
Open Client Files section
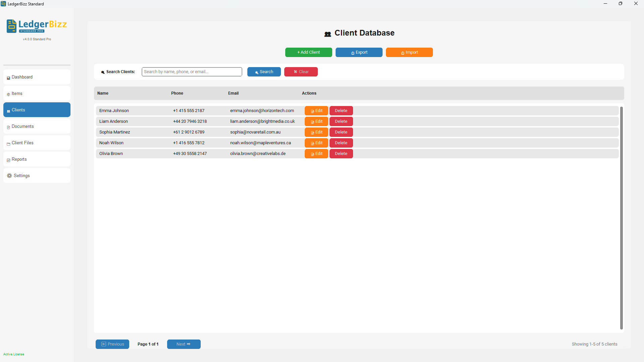coord(37,143)
